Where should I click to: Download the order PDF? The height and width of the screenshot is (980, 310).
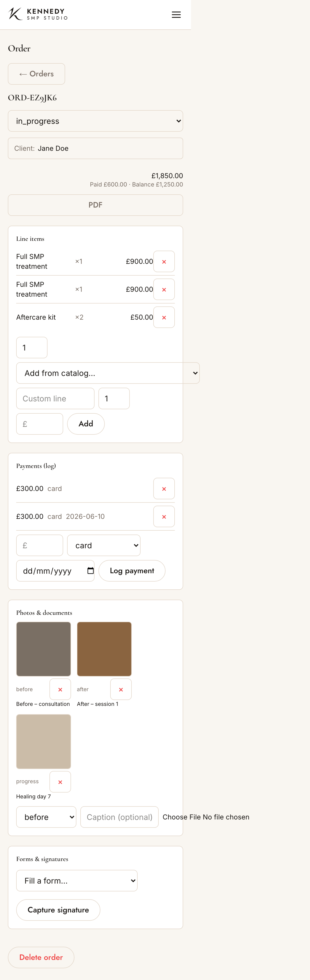tap(95, 205)
